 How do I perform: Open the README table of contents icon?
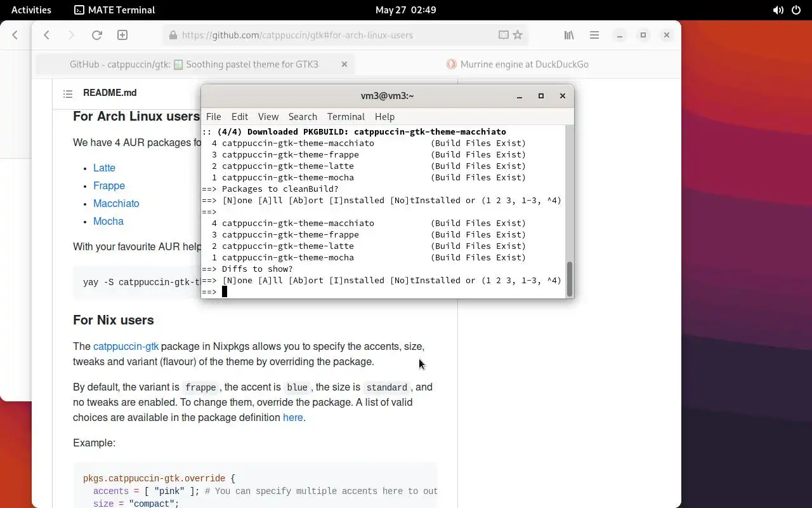68,93
